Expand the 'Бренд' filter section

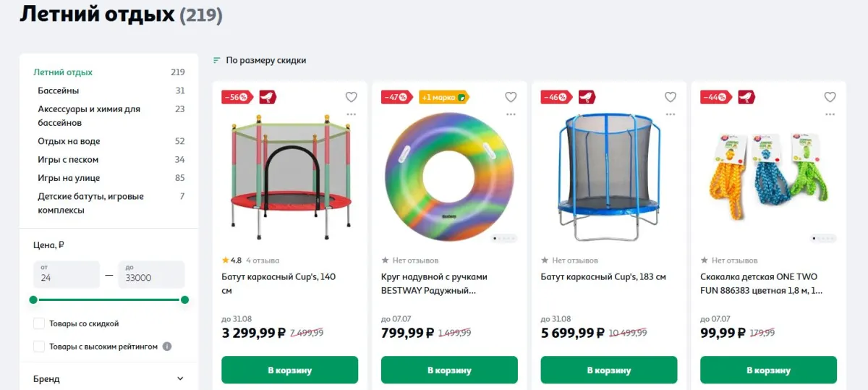(109, 378)
